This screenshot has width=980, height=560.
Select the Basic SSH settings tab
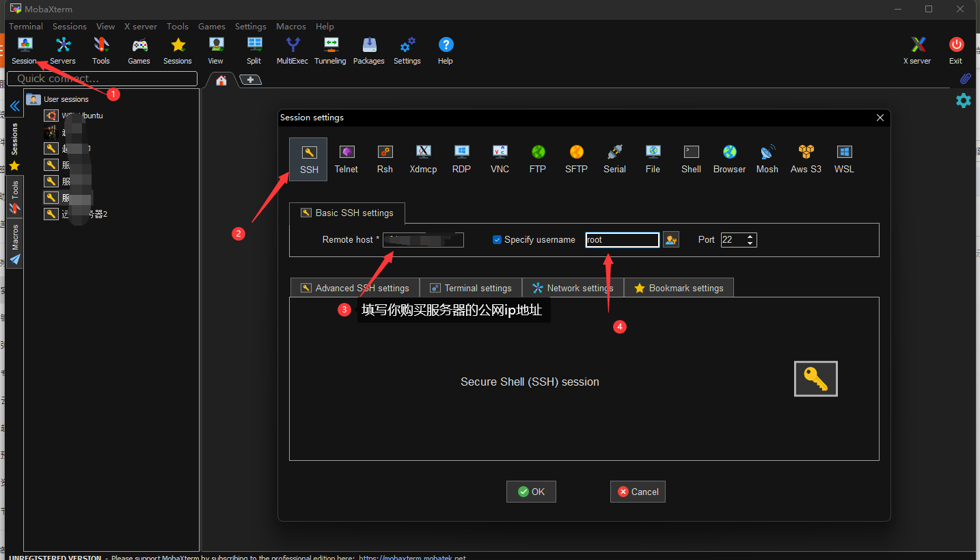coord(346,213)
